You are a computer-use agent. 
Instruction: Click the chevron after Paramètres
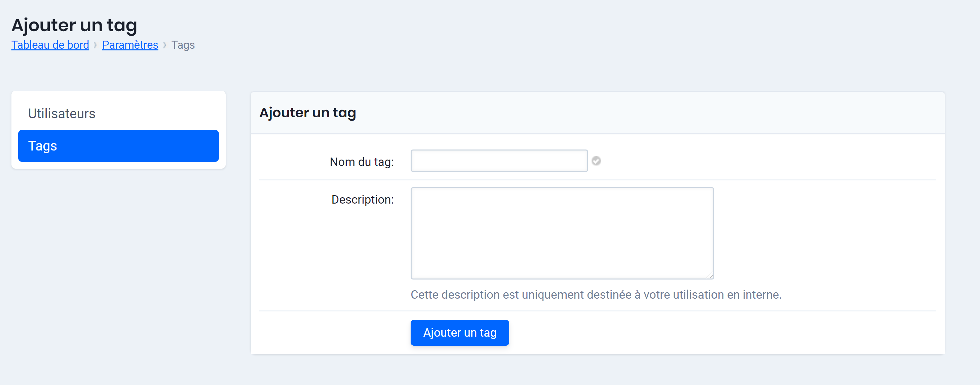click(165, 44)
